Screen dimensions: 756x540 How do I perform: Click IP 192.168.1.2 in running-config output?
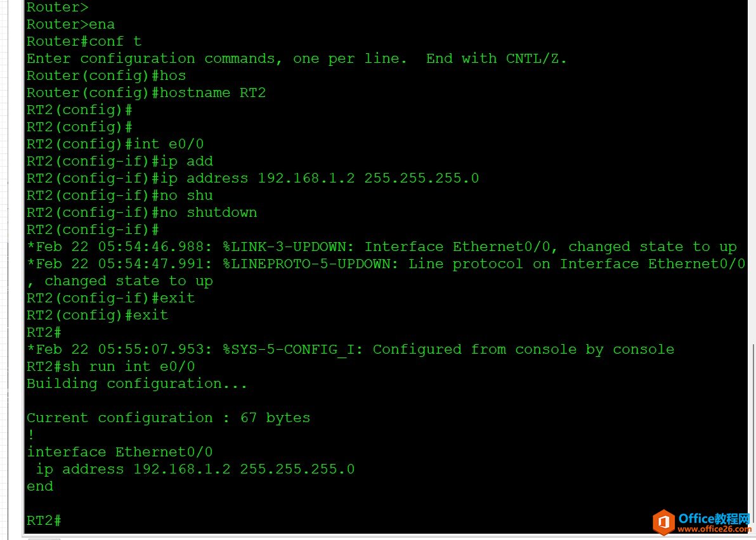point(182,469)
